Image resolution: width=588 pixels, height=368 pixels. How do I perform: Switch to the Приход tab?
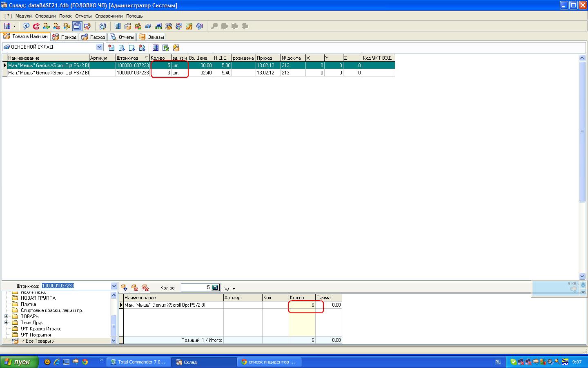[x=65, y=37]
